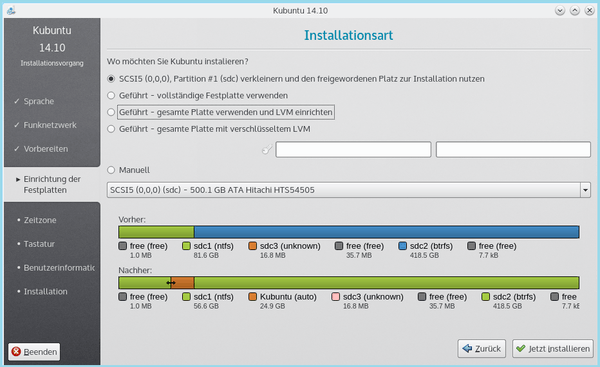The height and width of the screenshot is (367, 600).
Task: Click blue sdc2 segment in Vorher bar
Action: [x=386, y=232]
